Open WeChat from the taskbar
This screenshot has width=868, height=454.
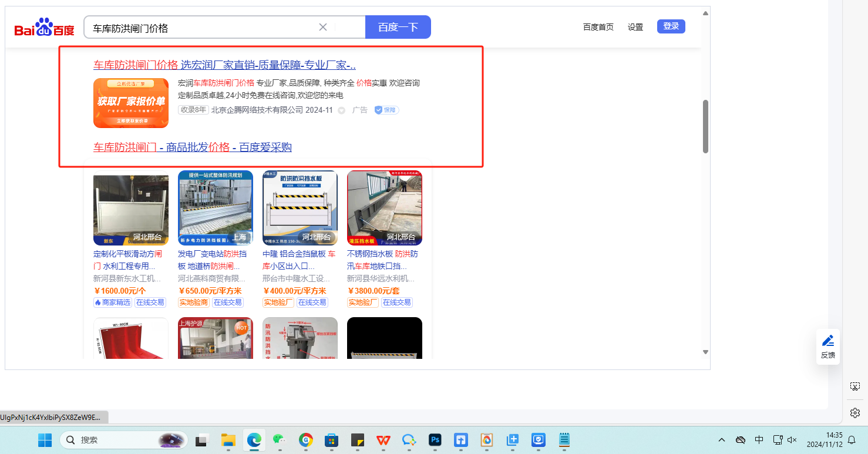point(279,439)
